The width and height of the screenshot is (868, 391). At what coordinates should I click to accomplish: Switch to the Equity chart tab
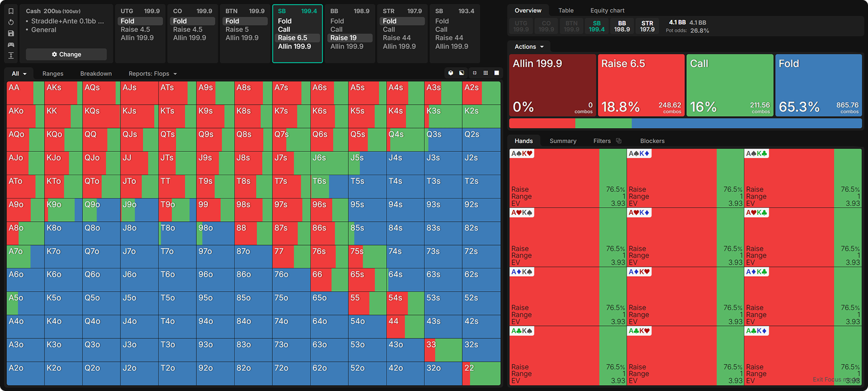pyautogui.click(x=607, y=10)
